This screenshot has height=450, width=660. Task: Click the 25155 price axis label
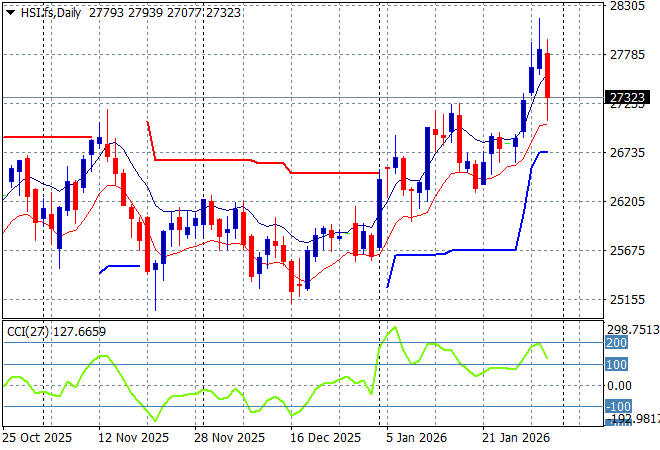(x=627, y=300)
